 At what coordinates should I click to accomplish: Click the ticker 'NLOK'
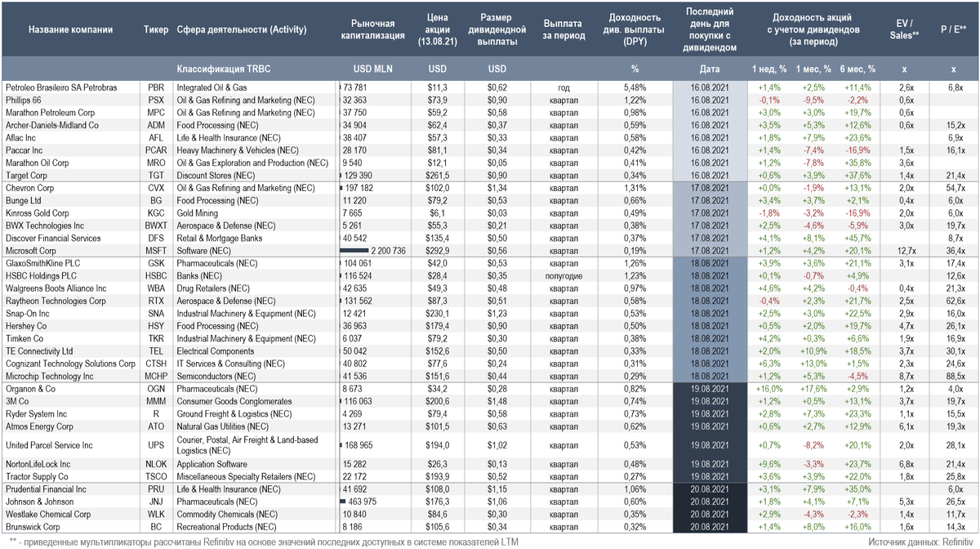point(156,464)
